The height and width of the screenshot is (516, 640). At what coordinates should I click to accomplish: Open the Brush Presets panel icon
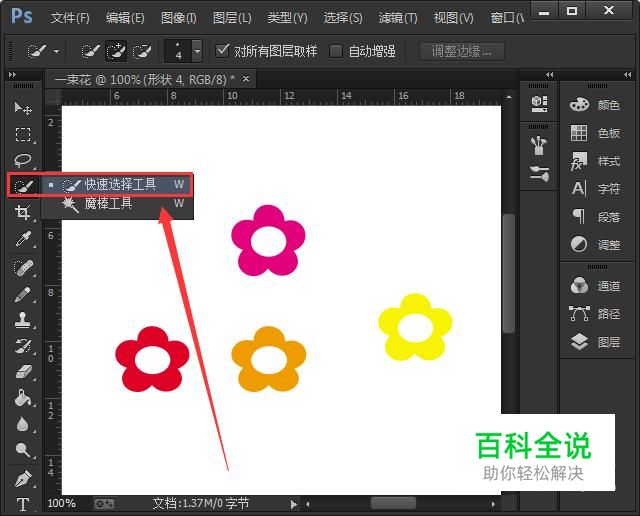pyautogui.click(x=539, y=145)
